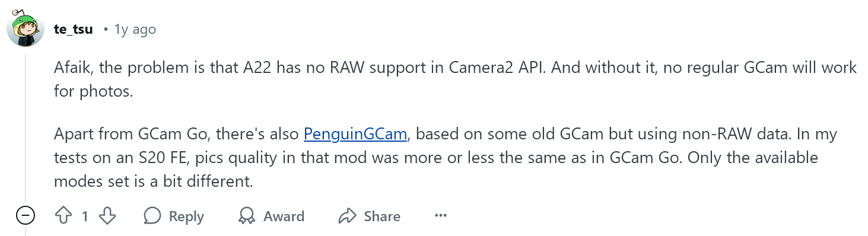The height and width of the screenshot is (236, 868).
Task: Downvote the te_tsu comment
Action: click(107, 216)
